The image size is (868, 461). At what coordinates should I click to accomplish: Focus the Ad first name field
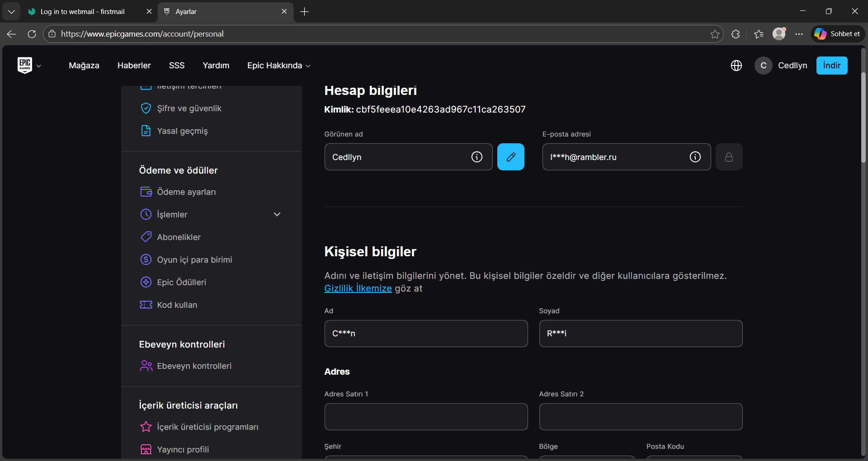(x=426, y=334)
